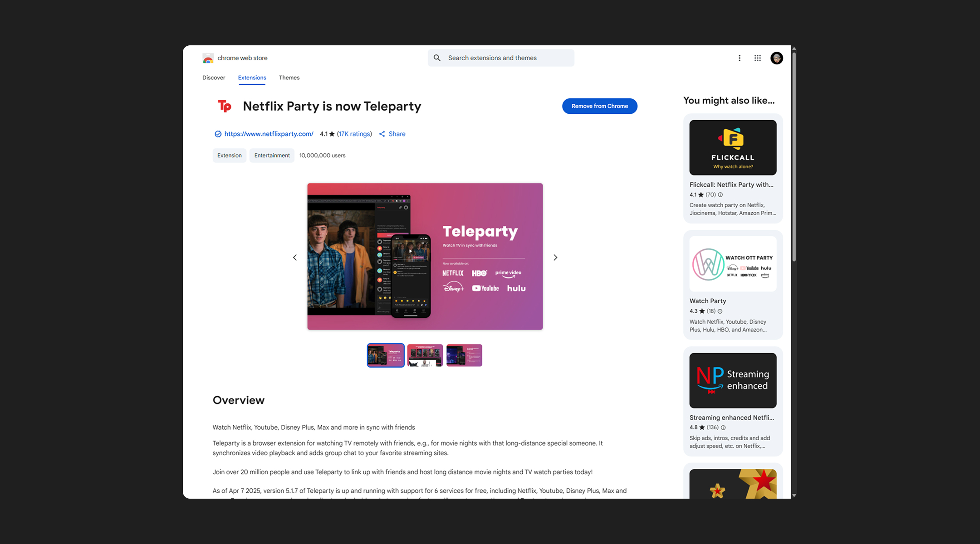Click 'Watch Netflix, Youtube, Disney Plus, Max' summary line
The width and height of the screenshot is (980, 544).
coord(314,427)
